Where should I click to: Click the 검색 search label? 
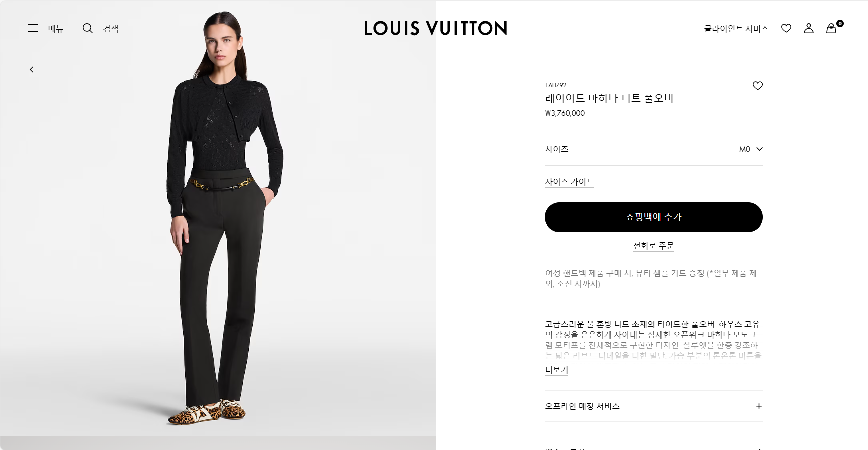tap(111, 29)
